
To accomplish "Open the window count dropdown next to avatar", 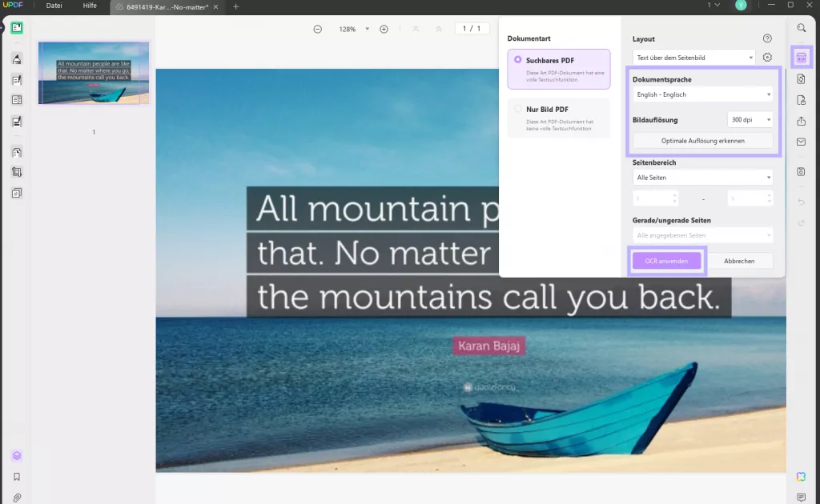I will (x=713, y=6).
